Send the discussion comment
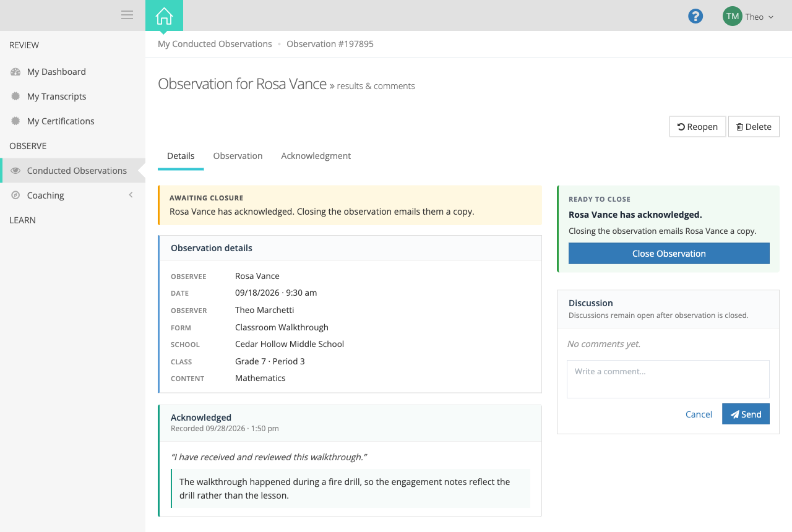Viewport: 792px width, 532px height. 746,414
